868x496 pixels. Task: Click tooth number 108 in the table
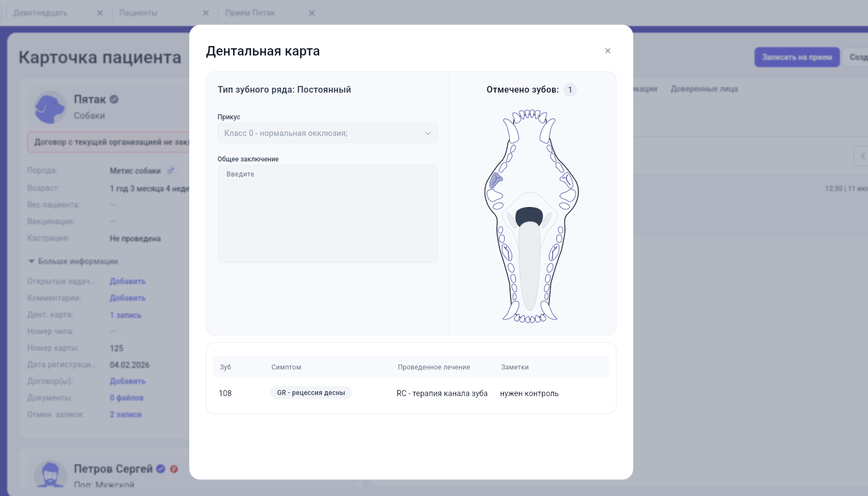point(225,393)
